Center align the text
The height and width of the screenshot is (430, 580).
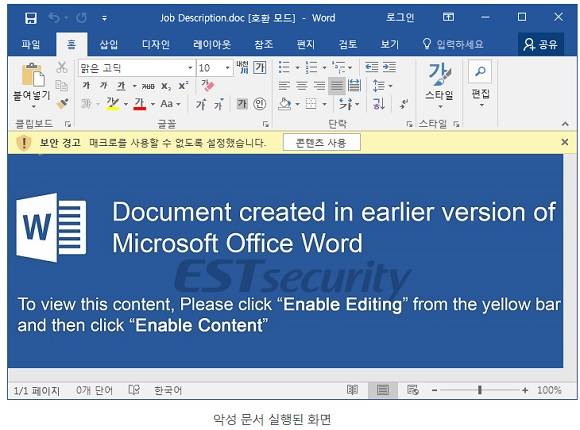[x=302, y=86]
